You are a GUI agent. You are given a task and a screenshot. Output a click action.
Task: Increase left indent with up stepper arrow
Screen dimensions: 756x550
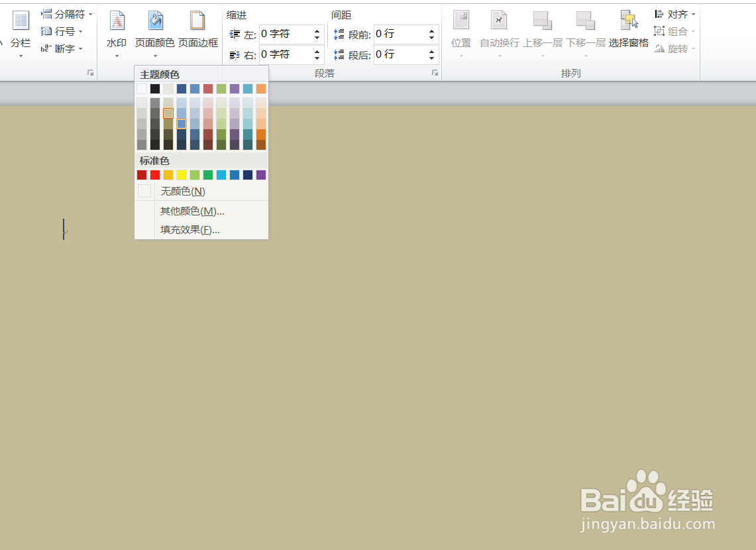click(x=317, y=31)
